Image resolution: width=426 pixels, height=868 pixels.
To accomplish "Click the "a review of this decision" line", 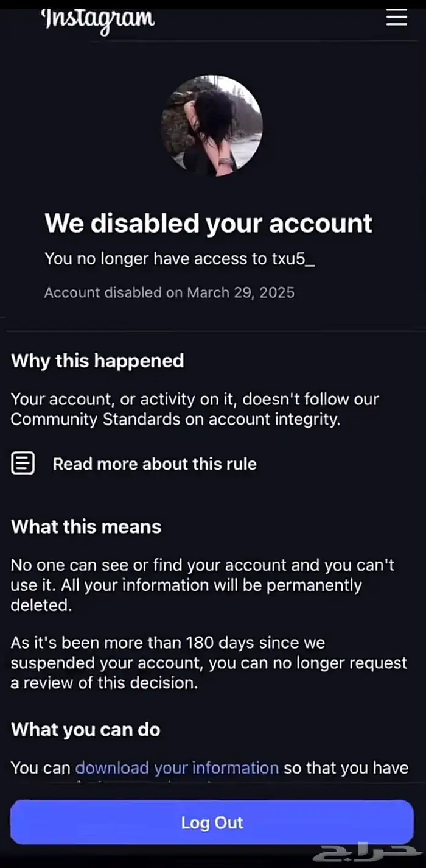I will pyautogui.click(x=104, y=683).
